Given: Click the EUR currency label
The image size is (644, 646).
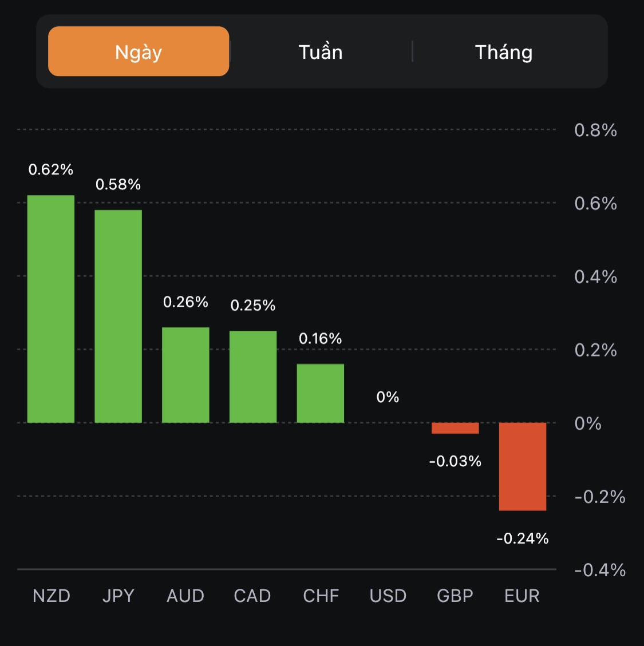Looking at the screenshot, I should [522, 596].
